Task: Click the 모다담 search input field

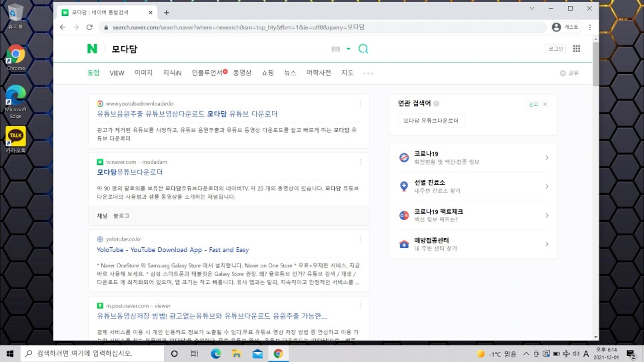Action: (x=218, y=49)
